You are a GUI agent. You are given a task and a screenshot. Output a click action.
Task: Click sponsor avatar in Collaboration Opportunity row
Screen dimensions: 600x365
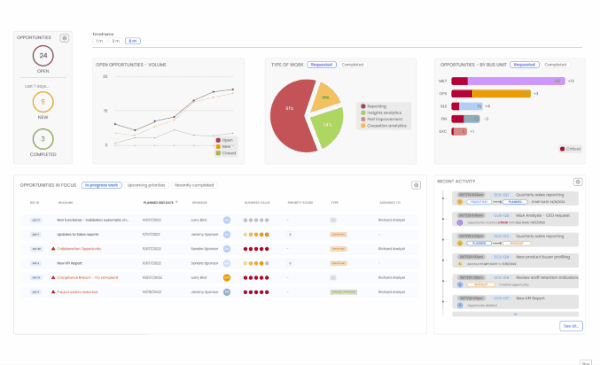pyautogui.click(x=227, y=249)
